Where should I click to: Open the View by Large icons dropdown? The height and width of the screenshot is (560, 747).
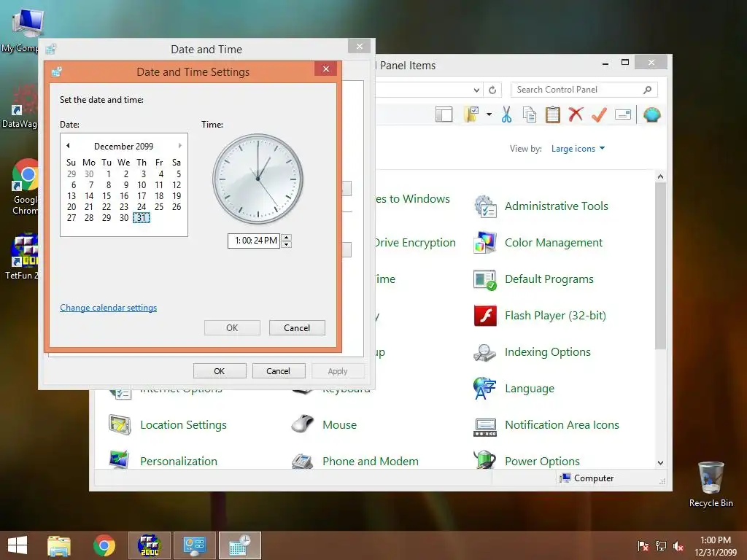(x=578, y=149)
